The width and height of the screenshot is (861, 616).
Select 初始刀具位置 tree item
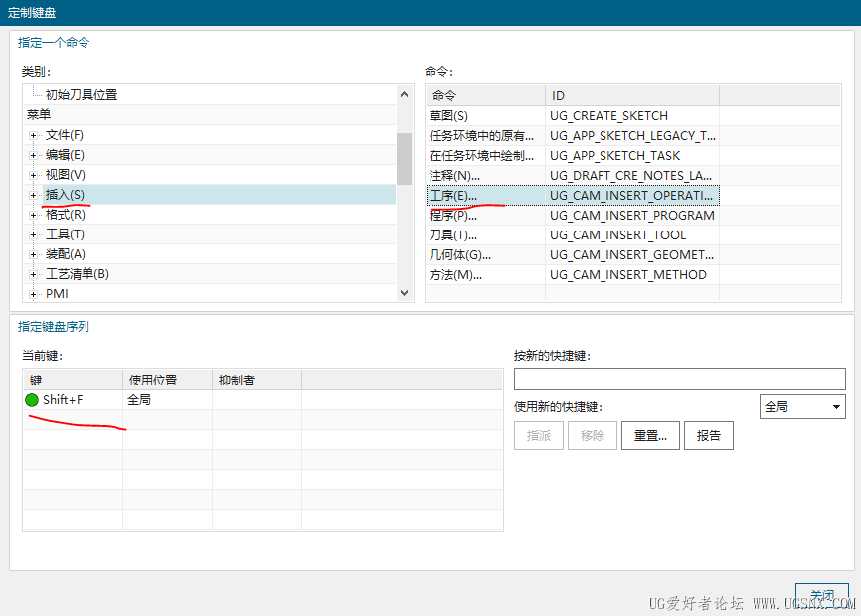pyautogui.click(x=82, y=95)
